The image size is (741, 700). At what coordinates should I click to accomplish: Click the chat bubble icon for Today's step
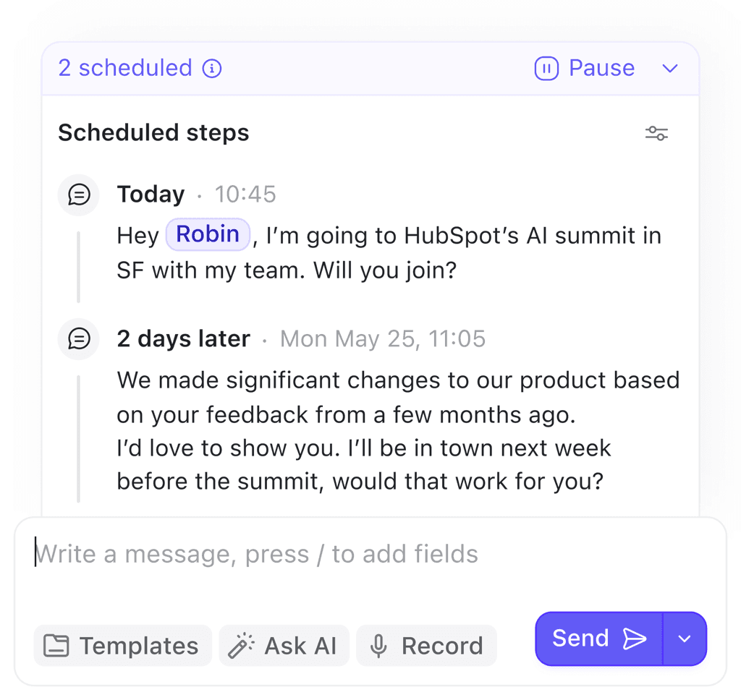point(78,195)
